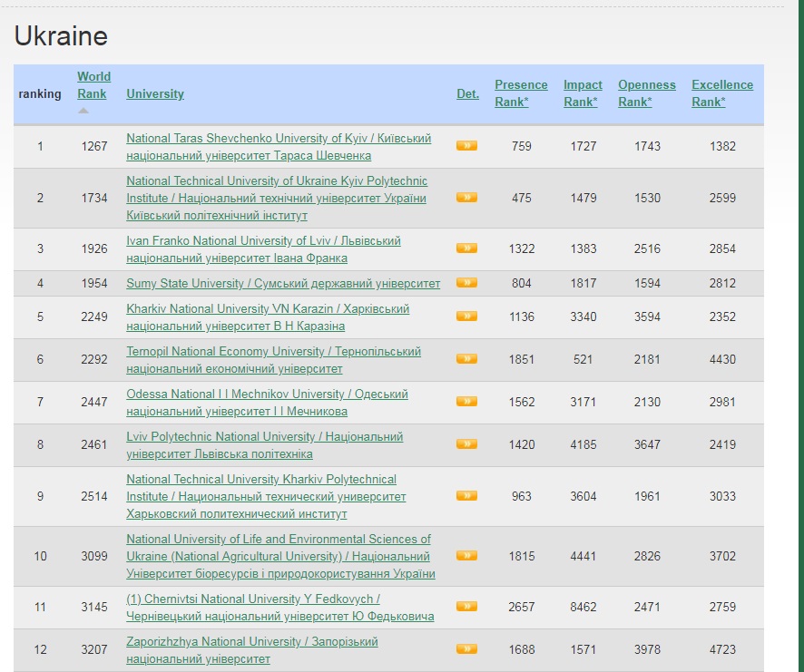Select excellence rank value 2352
This screenshot has width=804, height=672.
722,317
